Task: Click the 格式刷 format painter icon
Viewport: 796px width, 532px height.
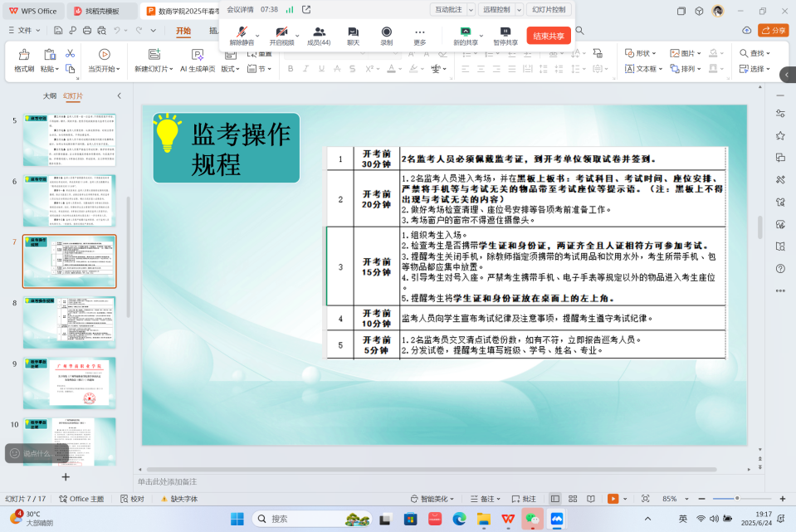Action: click(24, 54)
